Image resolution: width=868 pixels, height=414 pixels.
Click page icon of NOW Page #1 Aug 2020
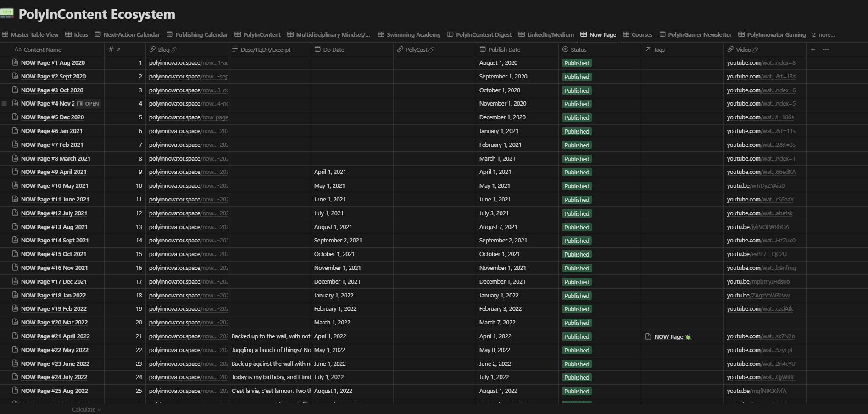(15, 62)
